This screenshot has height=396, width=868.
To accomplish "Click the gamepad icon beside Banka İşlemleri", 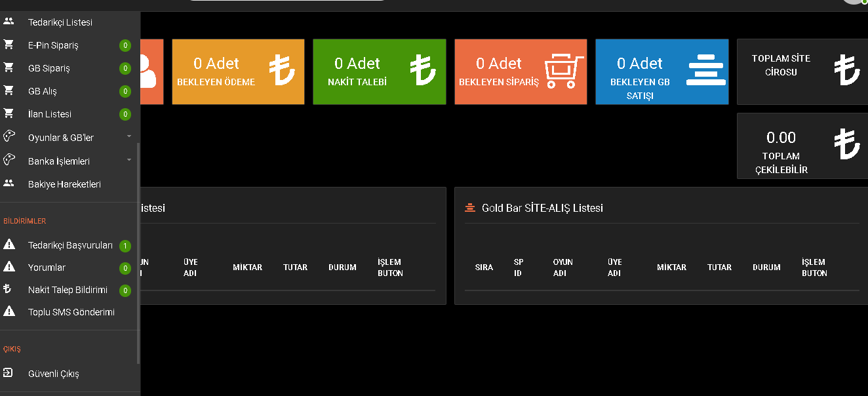I will click(x=9, y=160).
